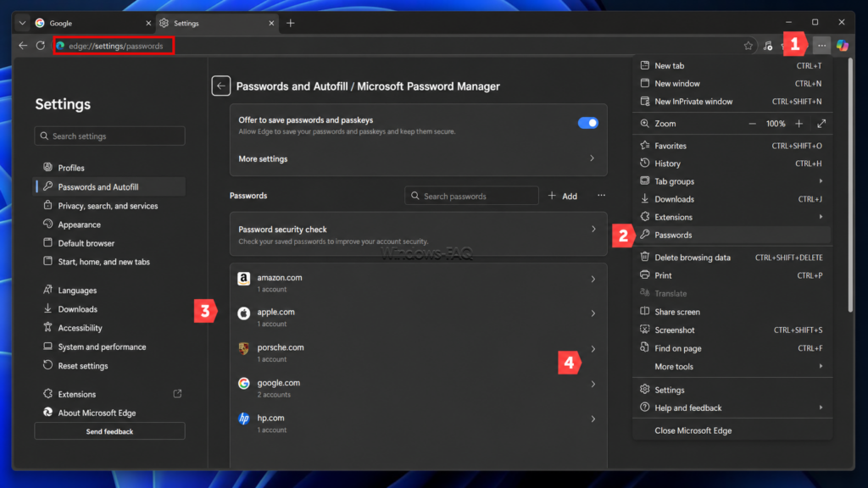Expand hp.com password entry chevron
The width and height of the screenshot is (868, 488).
pyautogui.click(x=593, y=419)
